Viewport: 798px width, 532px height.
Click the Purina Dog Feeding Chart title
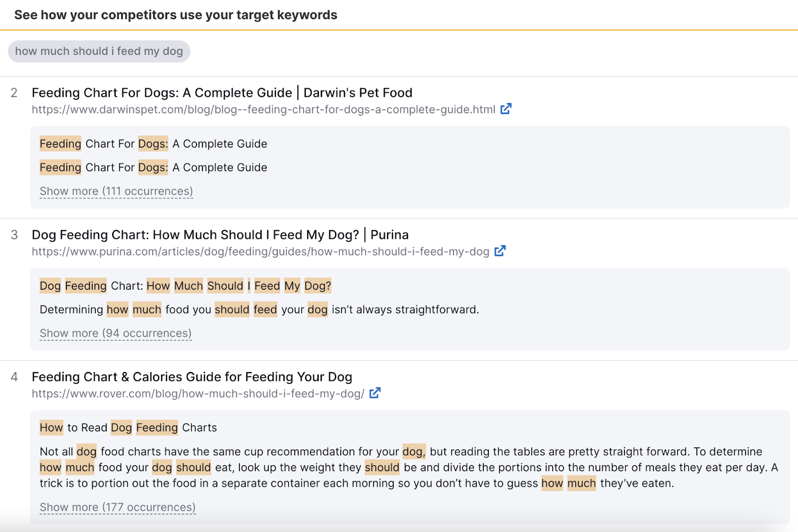[x=220, y=234]
